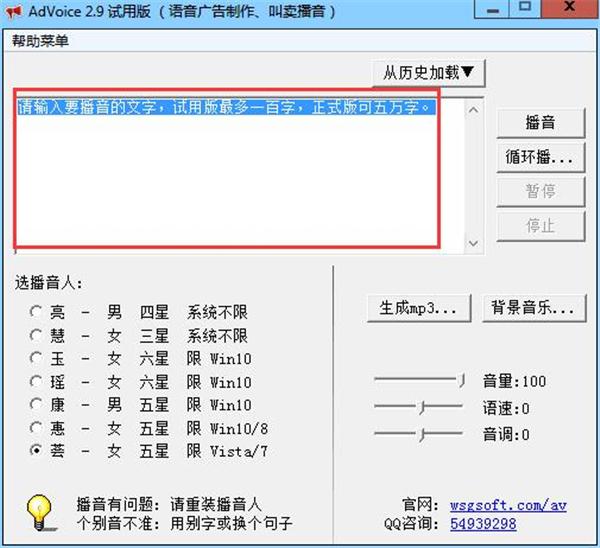Viewport: 600px width, 548px height.
Task: Click the 停止 button
Action: click(x=540, y=226)
